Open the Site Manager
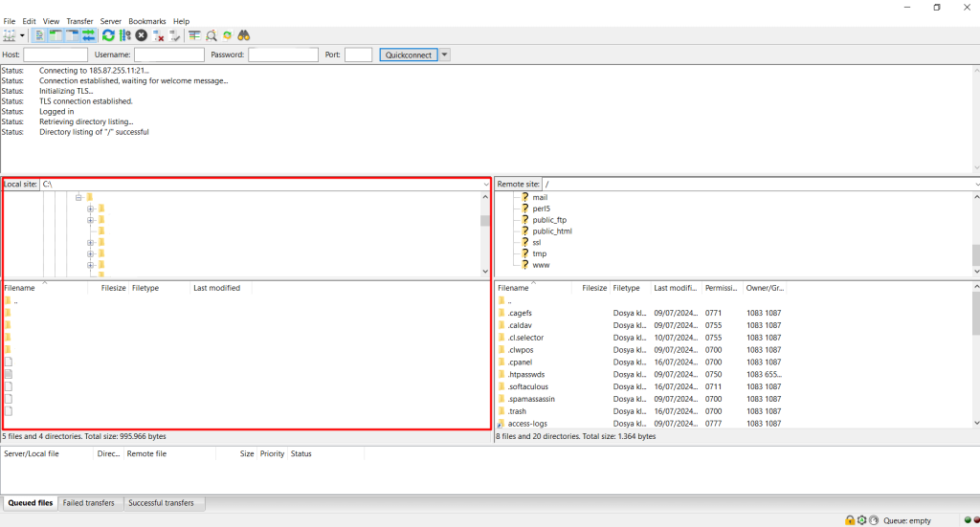The image size is (980, 527). coord(9,35)
